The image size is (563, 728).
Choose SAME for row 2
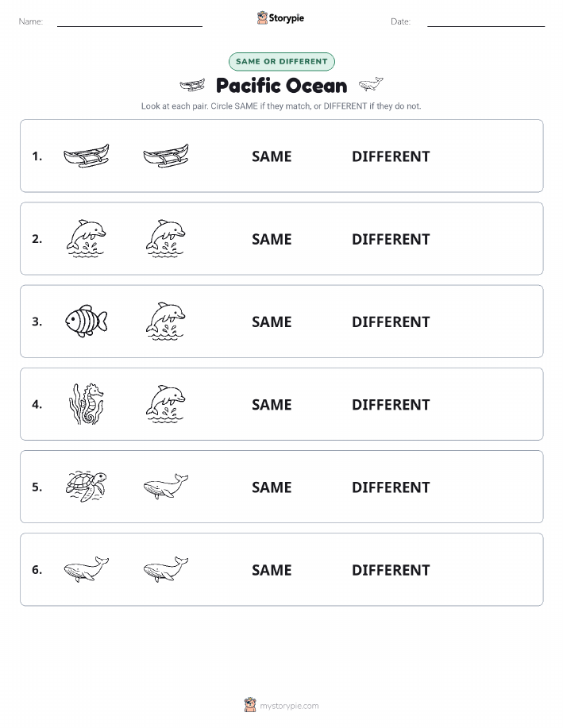[272, 239]
